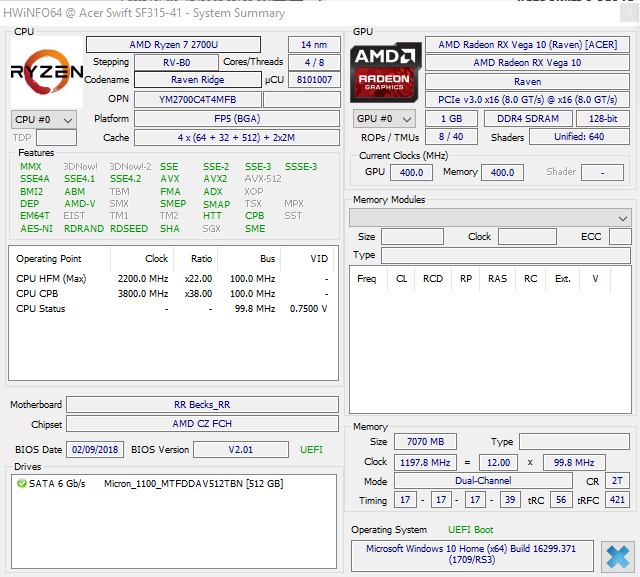Click the SME feature label

[255, 229]
